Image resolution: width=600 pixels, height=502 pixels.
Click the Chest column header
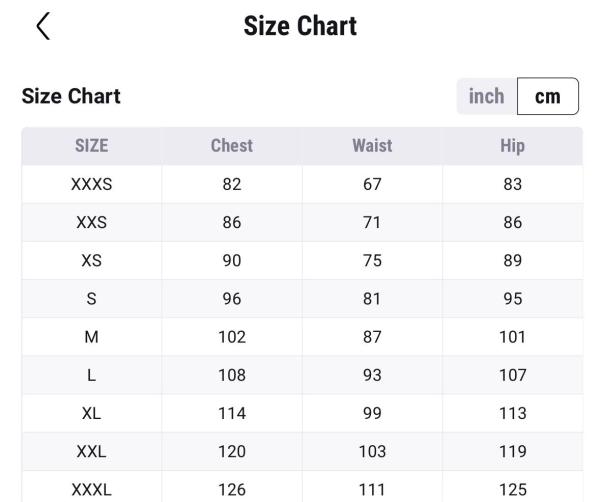pos(231,146)
